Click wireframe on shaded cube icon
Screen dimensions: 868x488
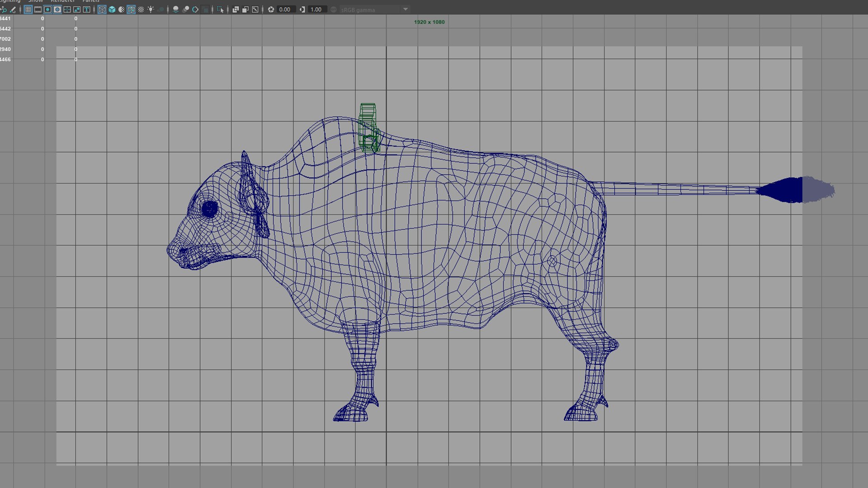click(131, 9)
